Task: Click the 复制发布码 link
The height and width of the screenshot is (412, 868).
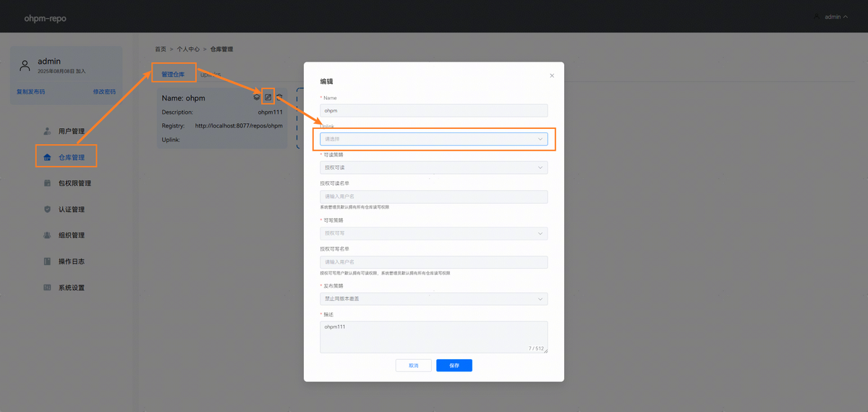Action: [31, 92]
